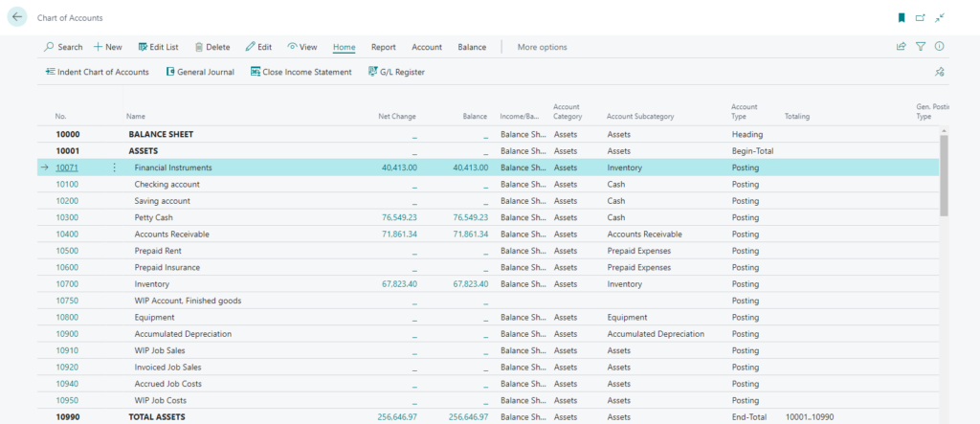Click the back arrow button
The height and width of the screenshot is (424, 980).
[17, 17]
